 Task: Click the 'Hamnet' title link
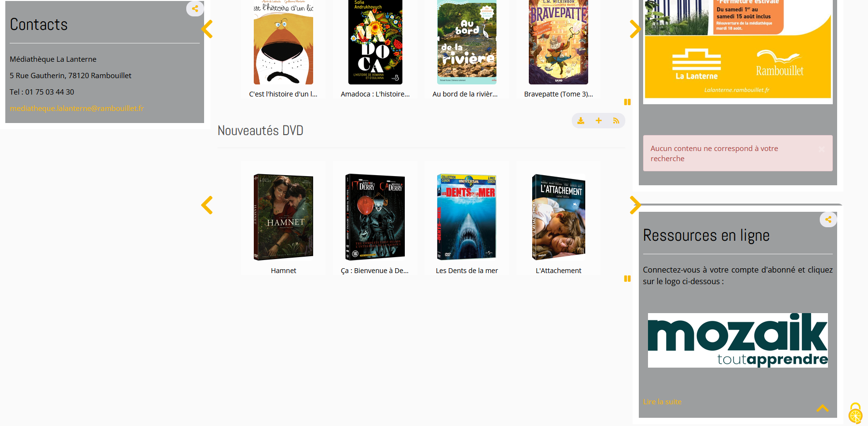tap(283, 271)
